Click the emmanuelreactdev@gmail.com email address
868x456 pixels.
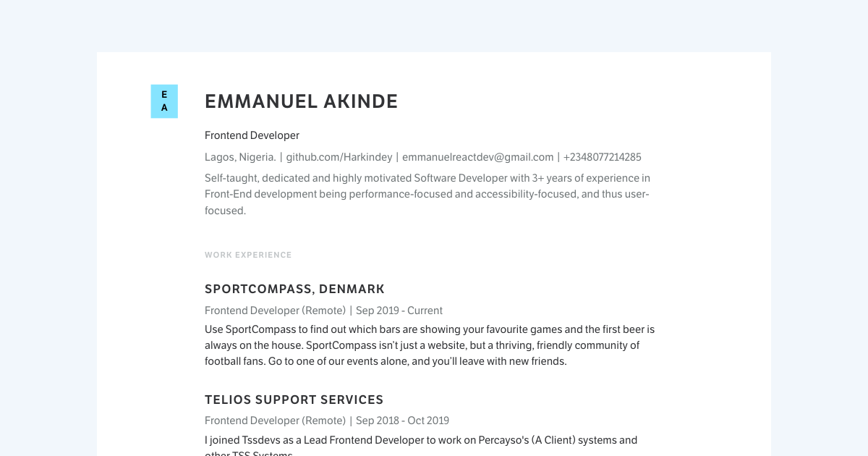click(477, 157)
